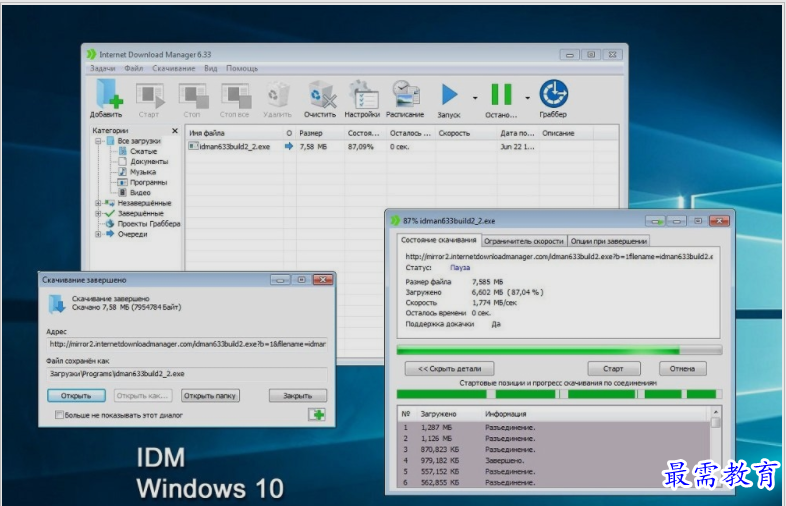Click the Закрыть button
The image size is (786, 506).
[298, 396]
